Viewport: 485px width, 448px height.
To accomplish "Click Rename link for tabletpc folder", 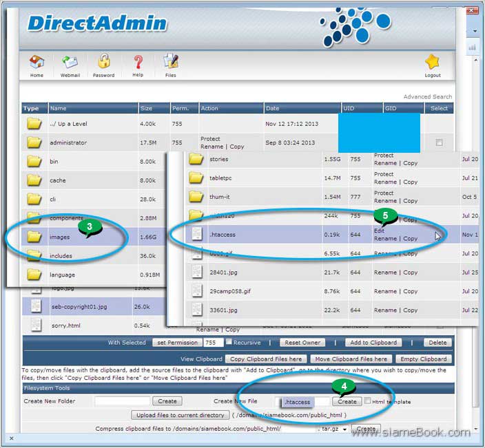I will coord(385,182).
